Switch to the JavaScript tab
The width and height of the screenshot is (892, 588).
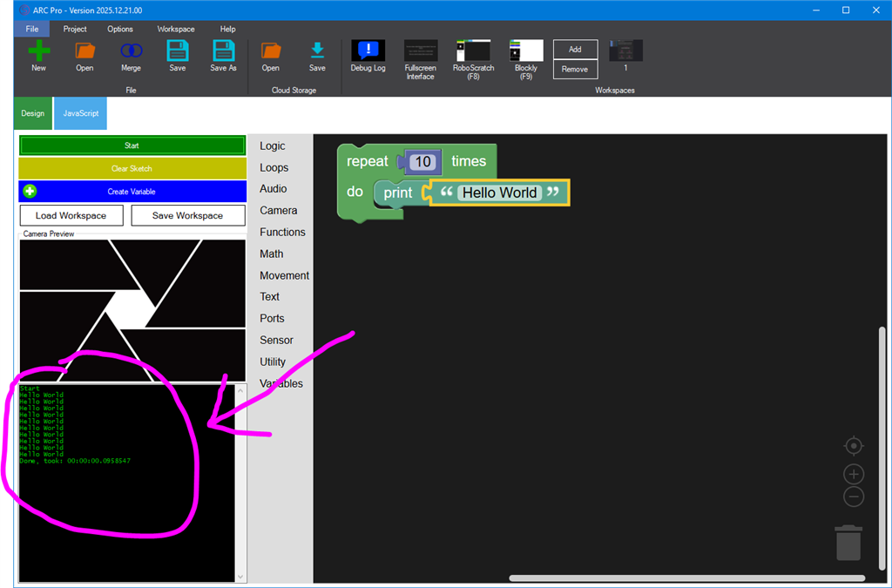point(80,113)
